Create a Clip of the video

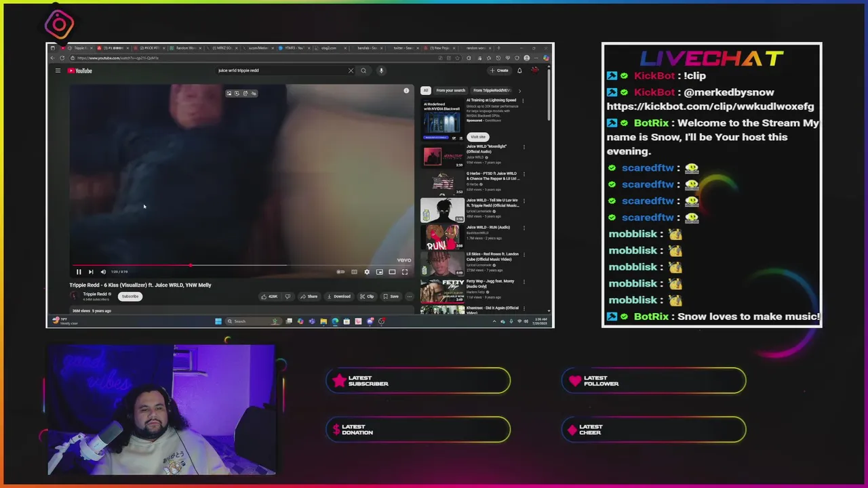pyautogui.click(x=367, y=296)
